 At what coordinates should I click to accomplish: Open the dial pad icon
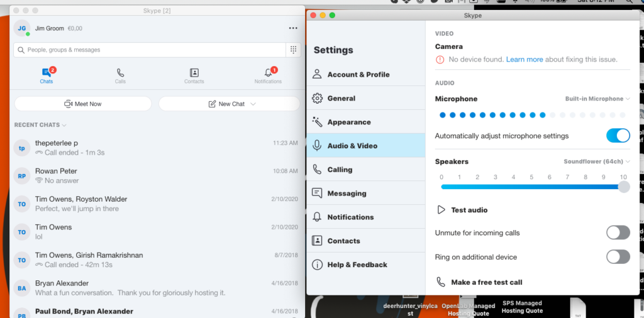(293, 50)
